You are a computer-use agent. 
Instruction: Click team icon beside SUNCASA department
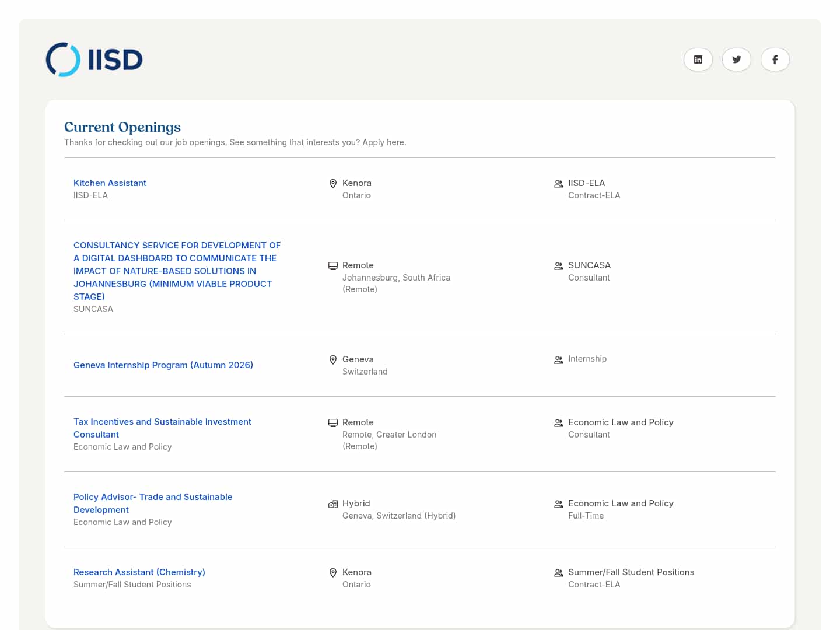[559, 266]
